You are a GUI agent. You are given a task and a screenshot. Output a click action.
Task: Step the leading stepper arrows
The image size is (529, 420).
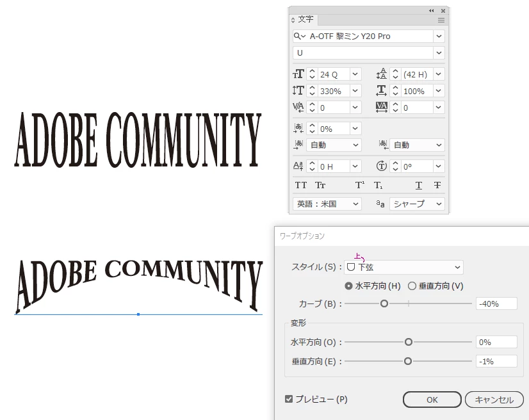click(395, 74)
